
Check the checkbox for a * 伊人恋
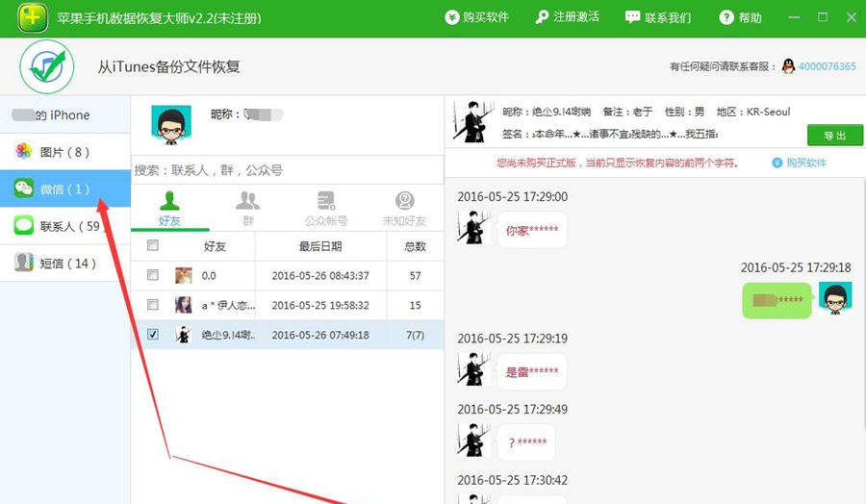click(x=153, y=305)
